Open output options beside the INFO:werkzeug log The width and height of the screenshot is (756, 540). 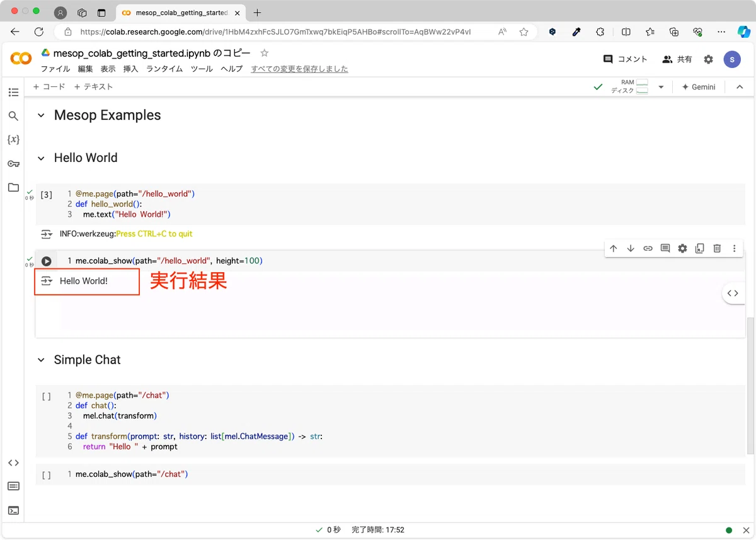[47, 234]
